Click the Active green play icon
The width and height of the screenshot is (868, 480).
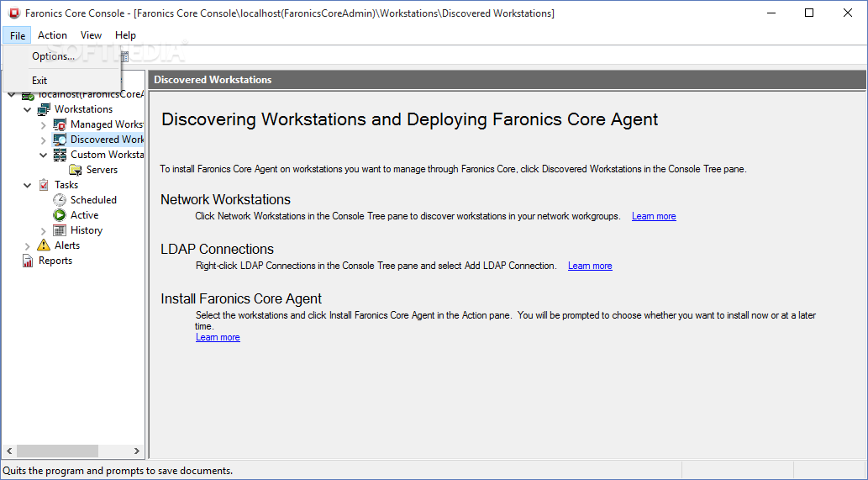(x=60, y=215)
